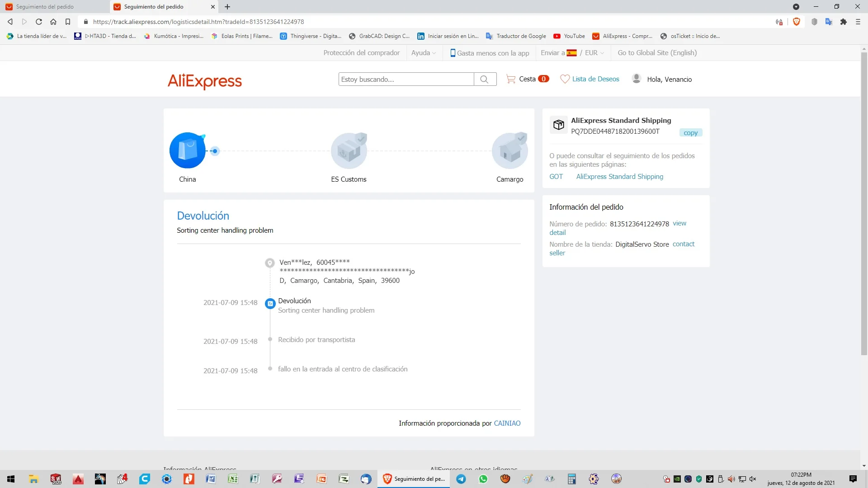868x488 pixels.
Task: Open the Cesta shopping cart icon
Action: (x=511, y=79)
